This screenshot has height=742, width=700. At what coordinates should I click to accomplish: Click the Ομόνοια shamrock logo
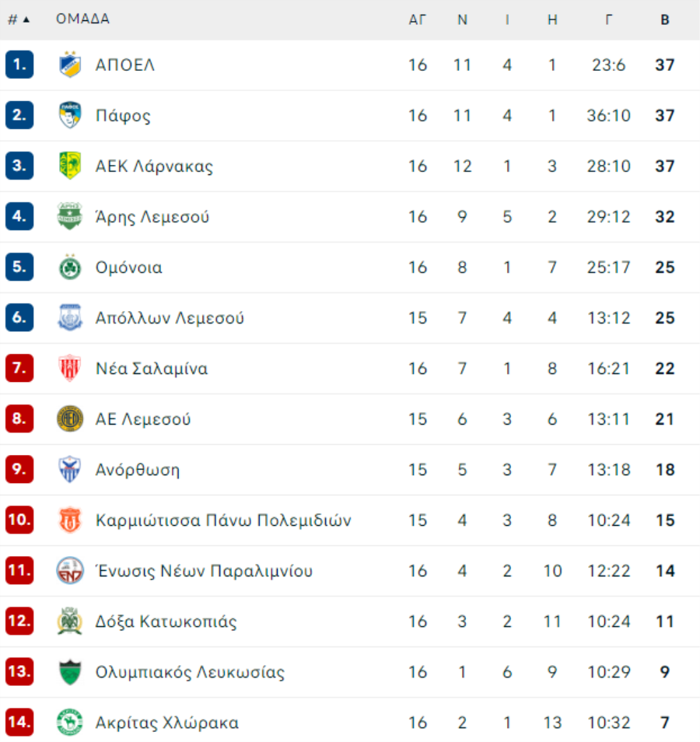[70, 267]
